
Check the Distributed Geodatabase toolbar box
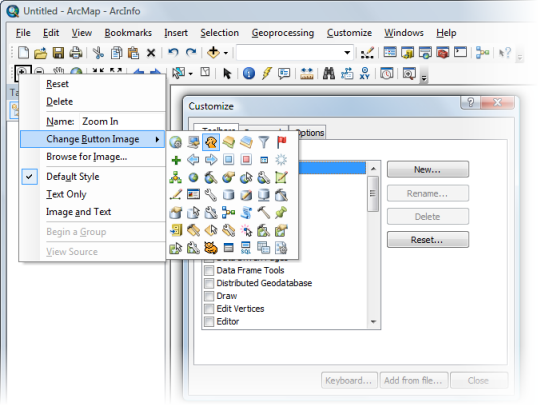209,283
